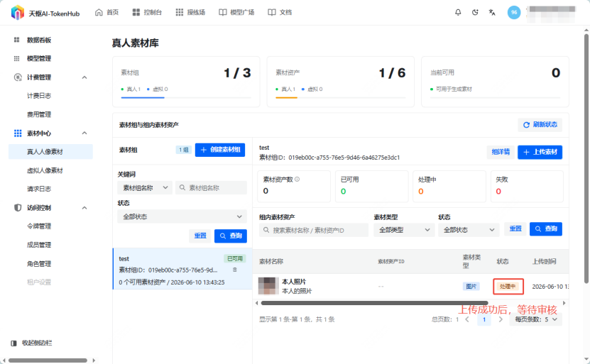Viewport: 590px width, 364px height.
Task: Click the 本人照片 thumbnail
Action: [268, 286]
